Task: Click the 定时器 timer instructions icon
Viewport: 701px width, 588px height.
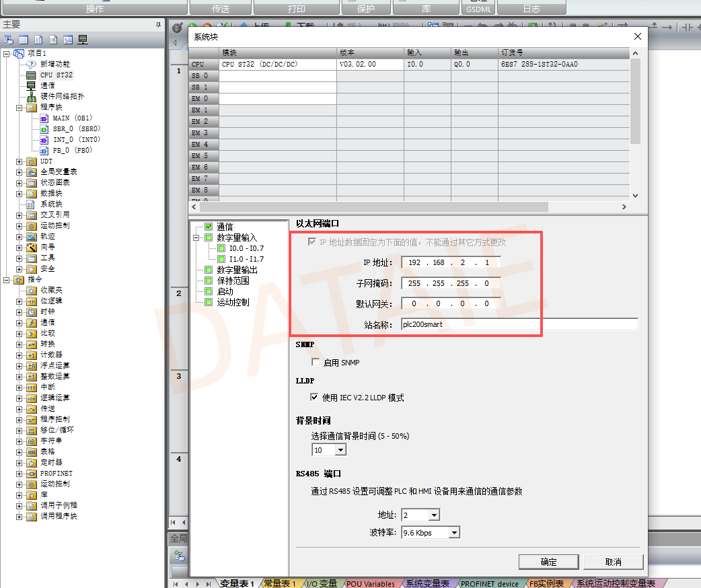Action: click(x=32, y=463)
